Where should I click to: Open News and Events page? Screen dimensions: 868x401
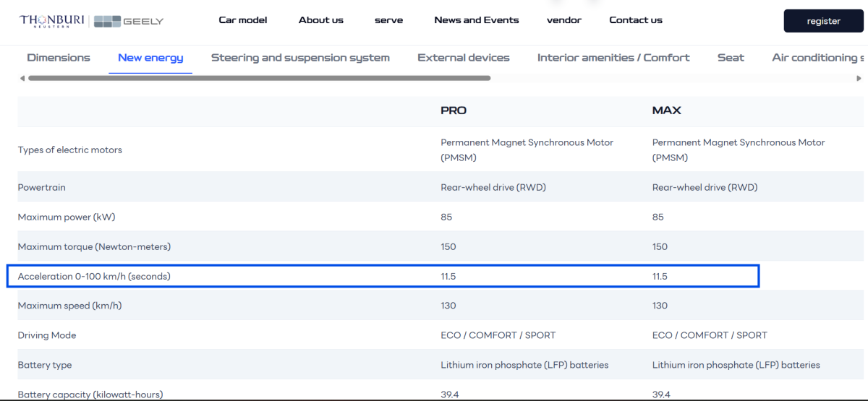pos(476,20)
